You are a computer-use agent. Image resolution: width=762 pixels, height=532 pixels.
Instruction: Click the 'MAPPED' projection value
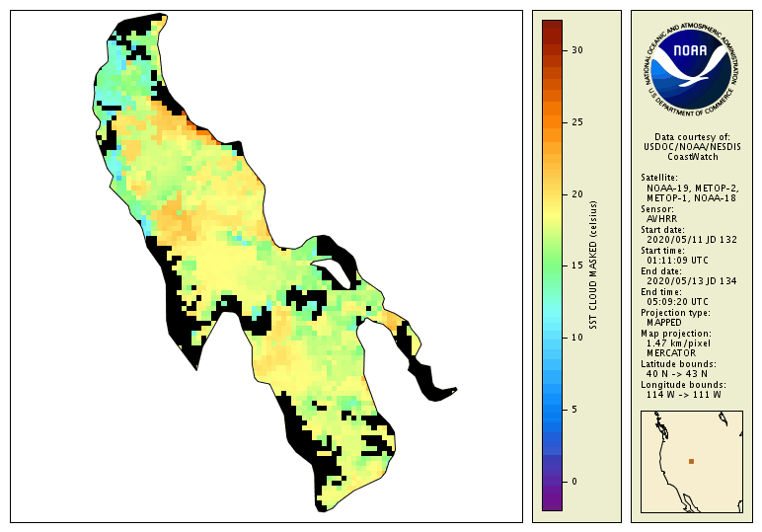tap(664, 323)
